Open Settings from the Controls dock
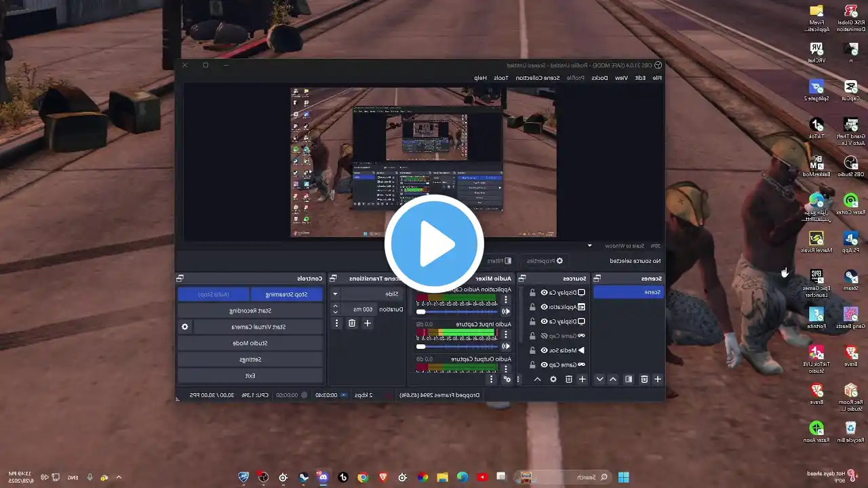 pyautogui.click(x=250, y=359)
